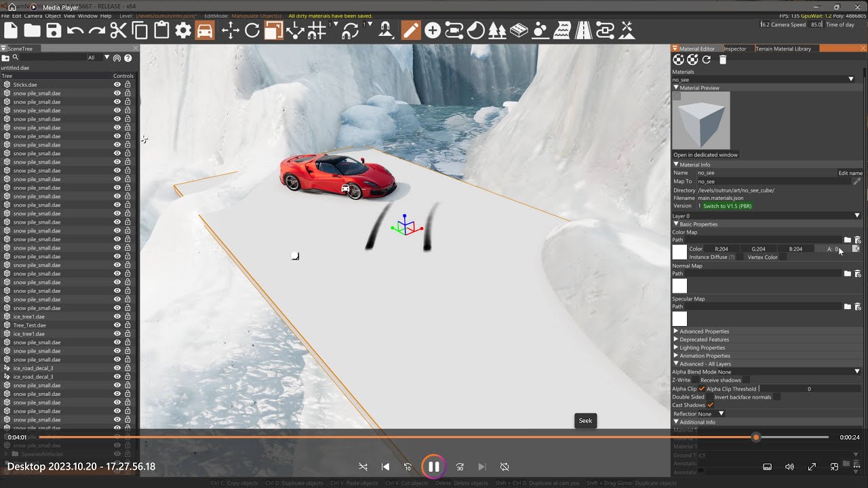Hide Tree_Test.dae with its eye icon

click(117, 325)
